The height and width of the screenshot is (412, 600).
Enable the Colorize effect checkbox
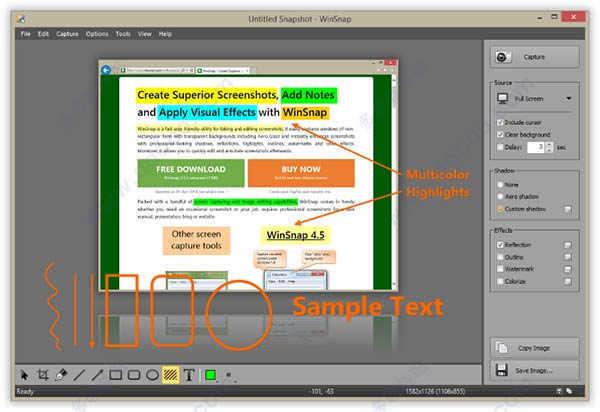pyautogui.click(x=500, y=282)
